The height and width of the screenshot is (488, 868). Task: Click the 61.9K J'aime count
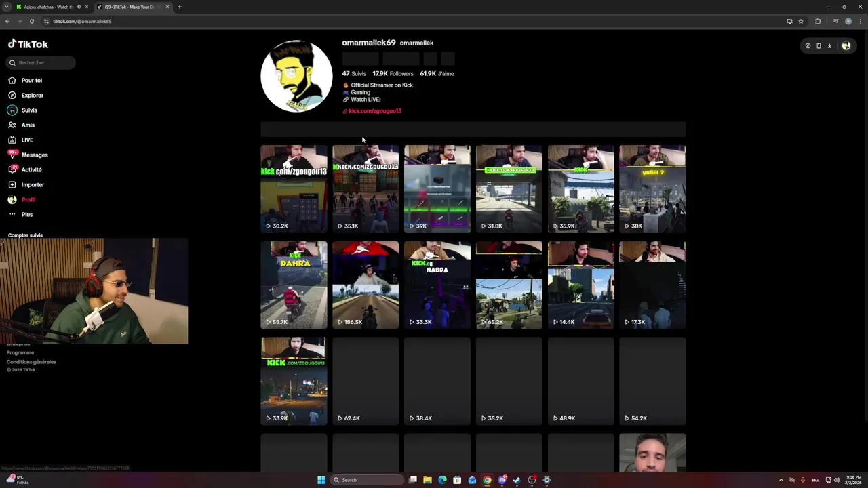[x=437, y=73]
